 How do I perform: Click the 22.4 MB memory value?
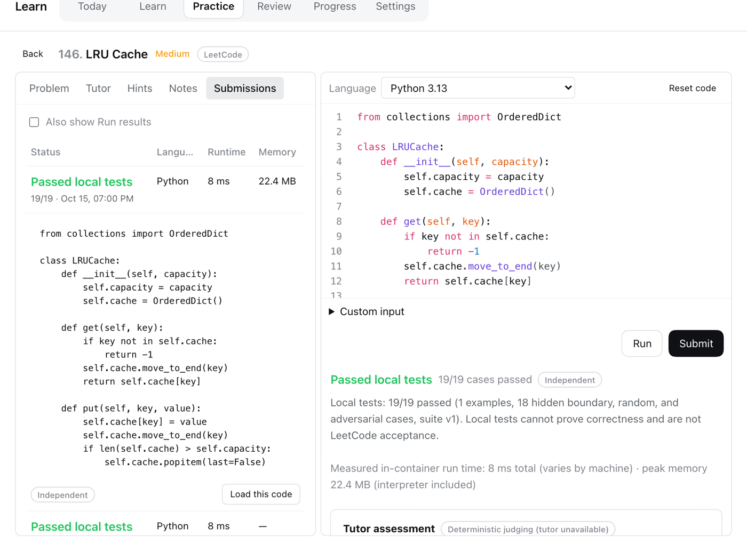tap(277, 181)
